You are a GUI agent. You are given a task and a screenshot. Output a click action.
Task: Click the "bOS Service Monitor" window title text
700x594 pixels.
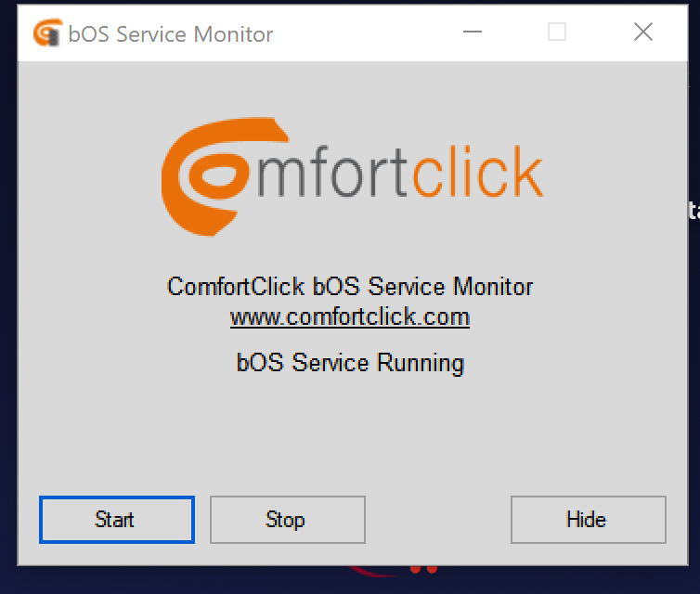point(171,34)
